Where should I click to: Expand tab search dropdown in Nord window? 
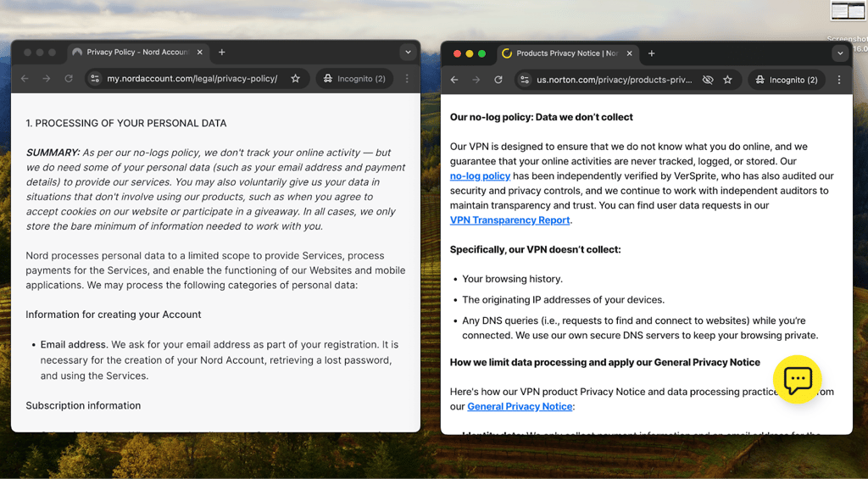(x=408, y=52)
